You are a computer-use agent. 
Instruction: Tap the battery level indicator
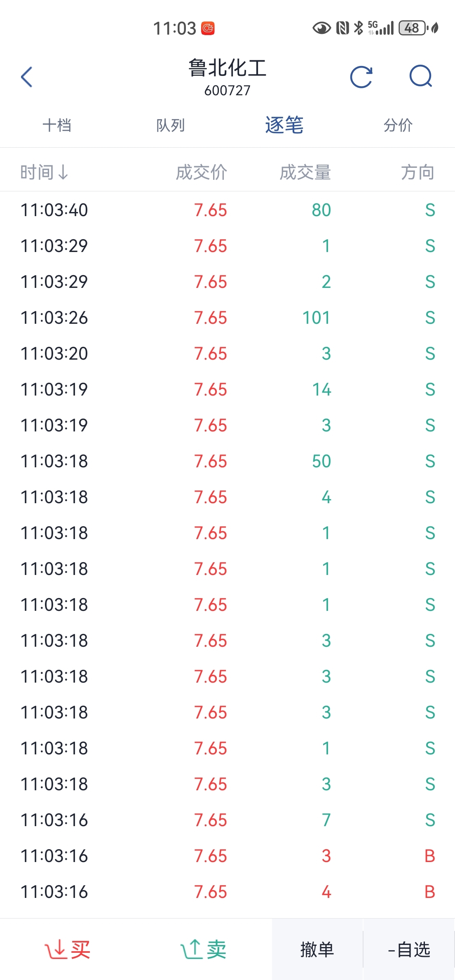coord(412,28)
